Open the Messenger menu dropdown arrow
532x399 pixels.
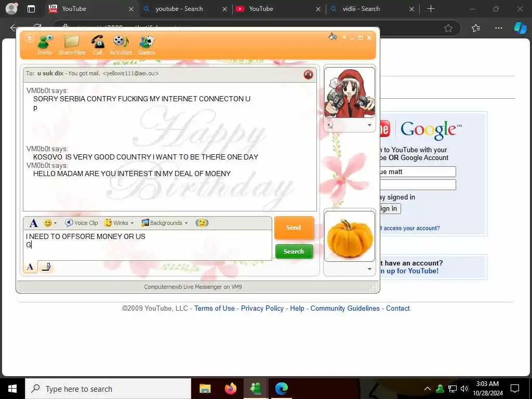coord(344,37)
